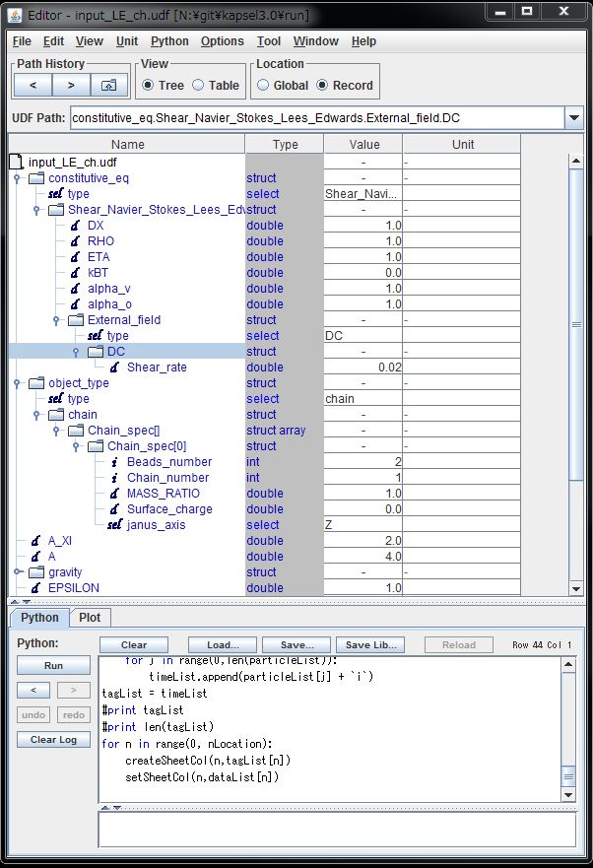Expand the gravity tree node
The height and width of the screenshot is (868, 593).
pyautogui.click(x=18, y=572)
